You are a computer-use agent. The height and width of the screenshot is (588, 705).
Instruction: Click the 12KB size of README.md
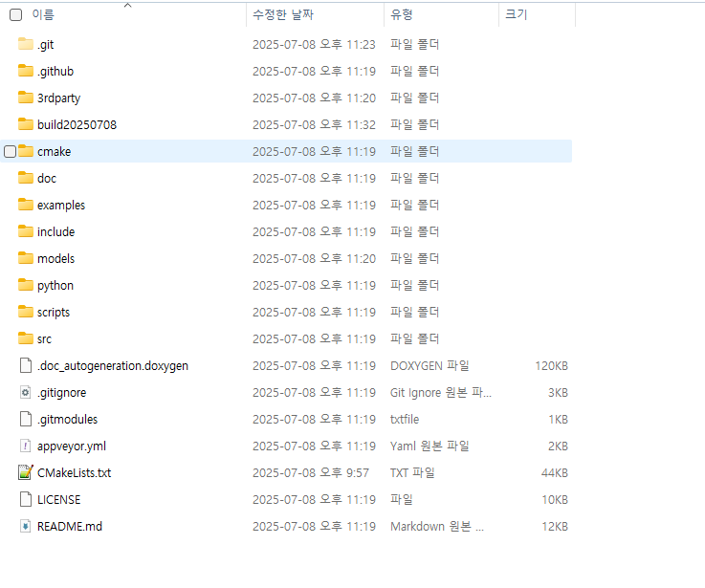pyautogui.click(x=555, y=526)
